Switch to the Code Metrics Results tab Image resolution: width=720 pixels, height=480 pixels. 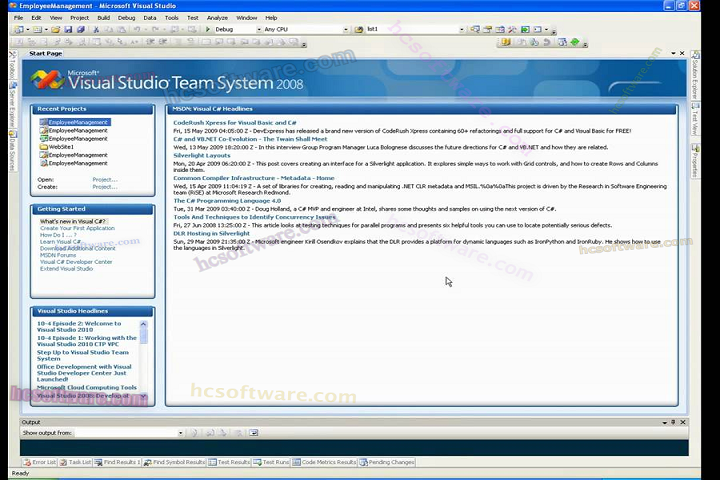(325, 462)
